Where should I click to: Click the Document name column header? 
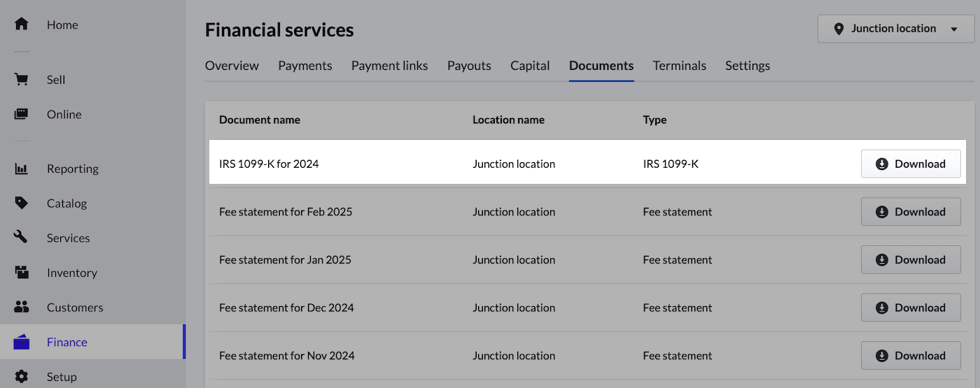[x=260, y=120]
